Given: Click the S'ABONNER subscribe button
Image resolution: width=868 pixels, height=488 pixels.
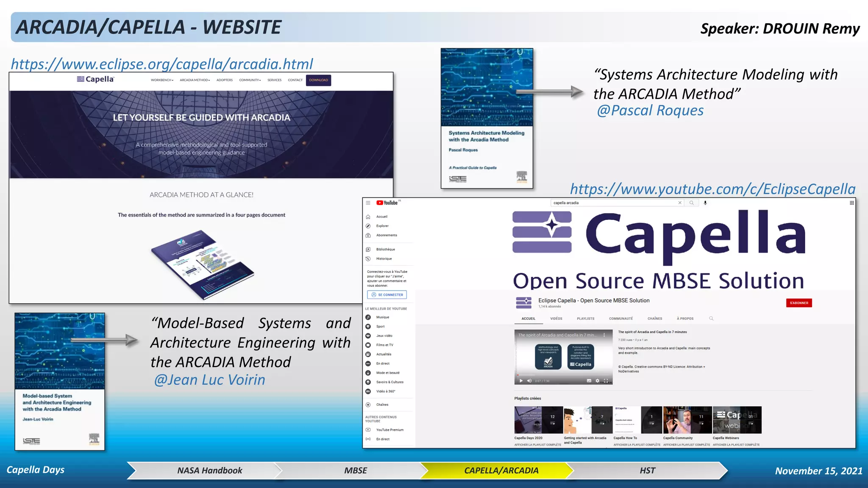Looking at the screenshot, I should 799,303.
